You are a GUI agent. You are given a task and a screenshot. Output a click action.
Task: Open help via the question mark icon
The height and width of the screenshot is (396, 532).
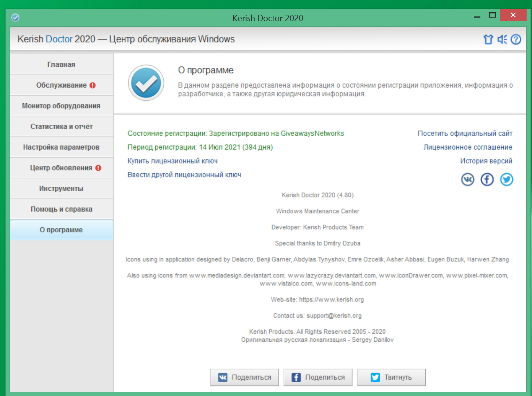click(x=516, y=39)
